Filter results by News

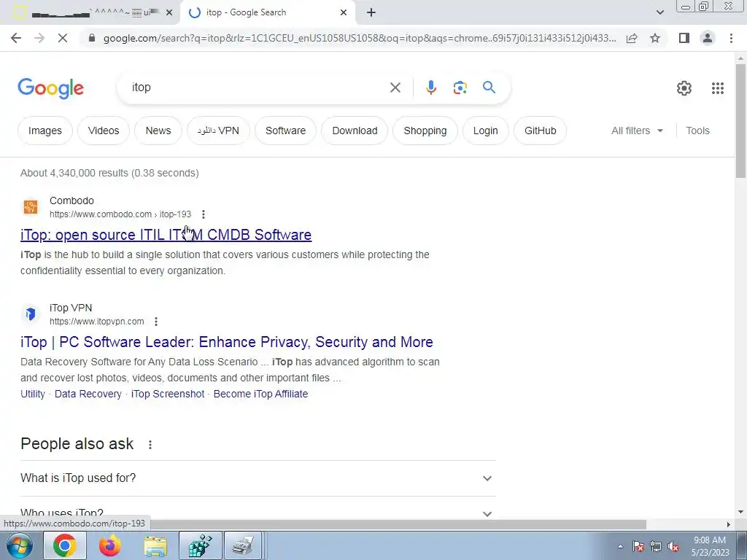coord(158,131)
